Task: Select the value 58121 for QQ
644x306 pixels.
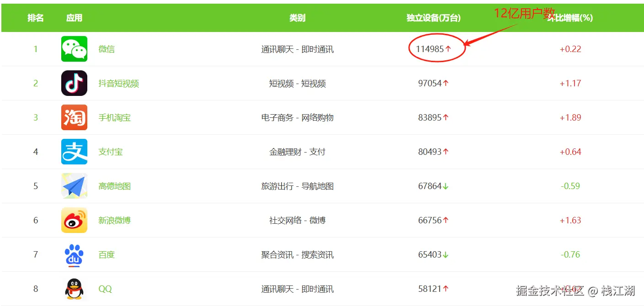Action: click(x=430, y=289)
